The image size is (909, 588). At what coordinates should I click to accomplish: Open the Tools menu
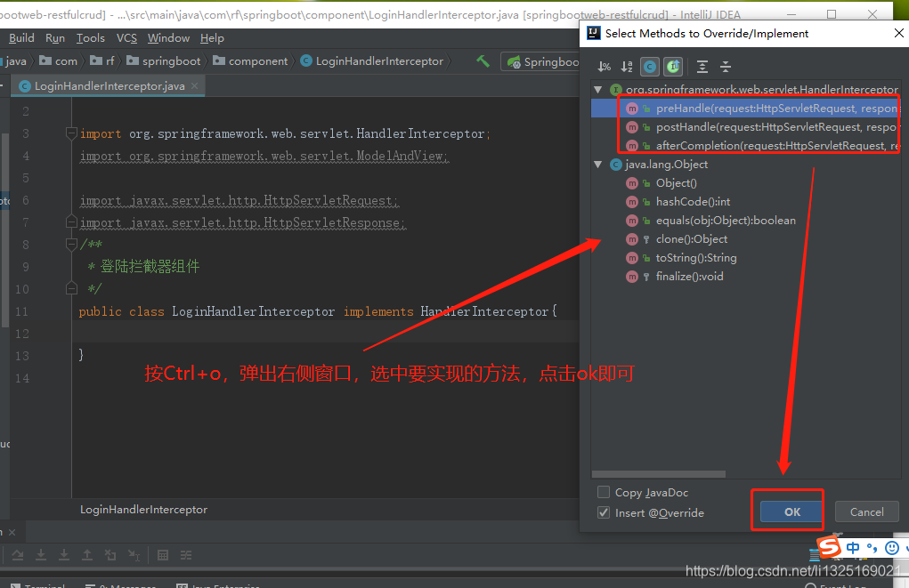[x=91, y=37]
